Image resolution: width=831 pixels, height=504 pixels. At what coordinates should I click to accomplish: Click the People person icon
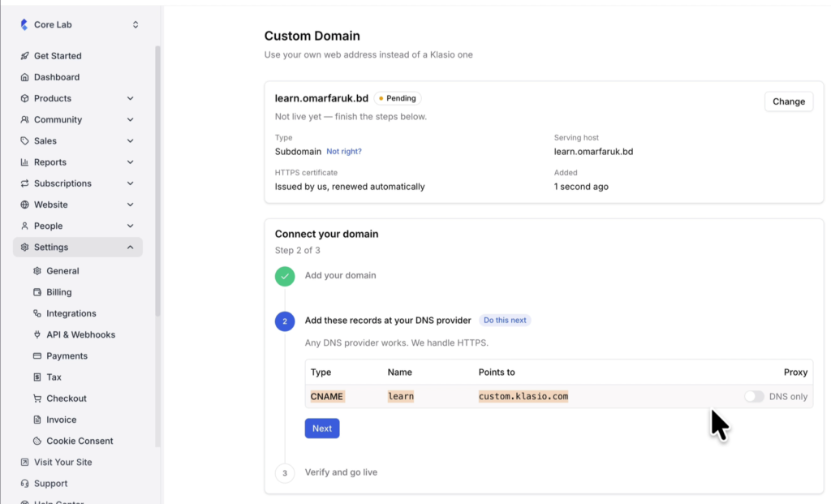[x=24, y=226]
